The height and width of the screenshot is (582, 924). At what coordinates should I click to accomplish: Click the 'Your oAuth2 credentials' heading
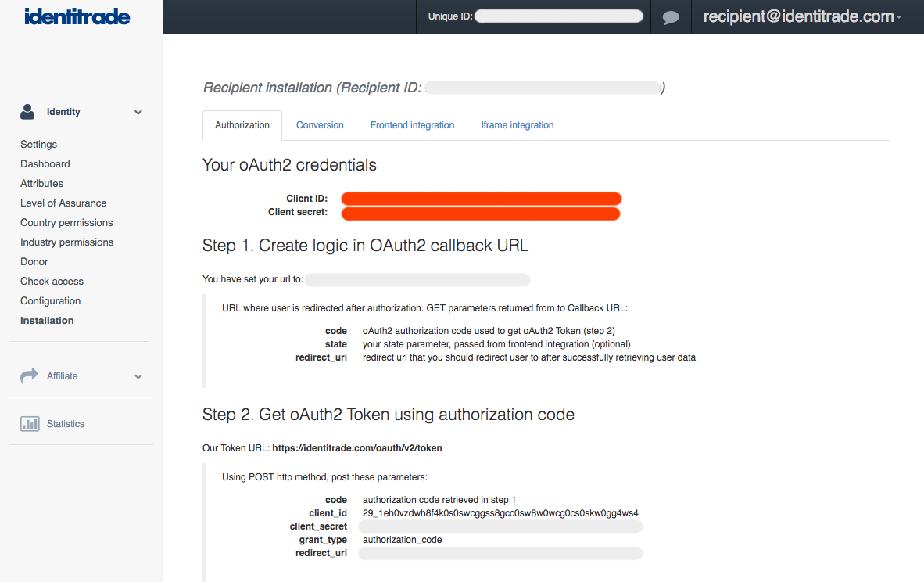pyautogui.click(x=289, y=165)
